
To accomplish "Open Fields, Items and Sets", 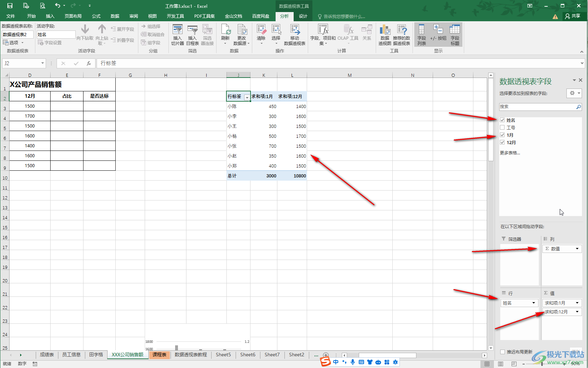I will (x=323, y=35).
